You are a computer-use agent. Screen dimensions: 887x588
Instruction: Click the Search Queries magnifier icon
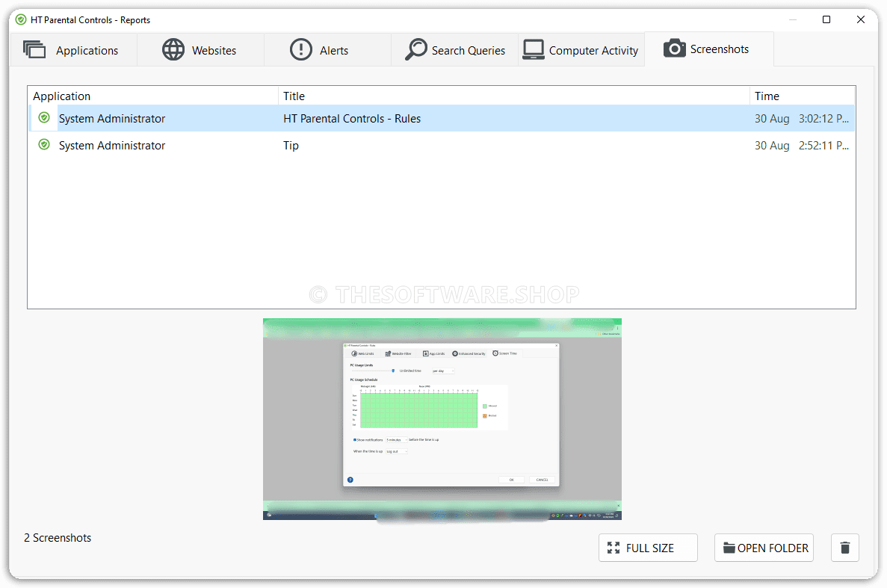click(415, 49)
